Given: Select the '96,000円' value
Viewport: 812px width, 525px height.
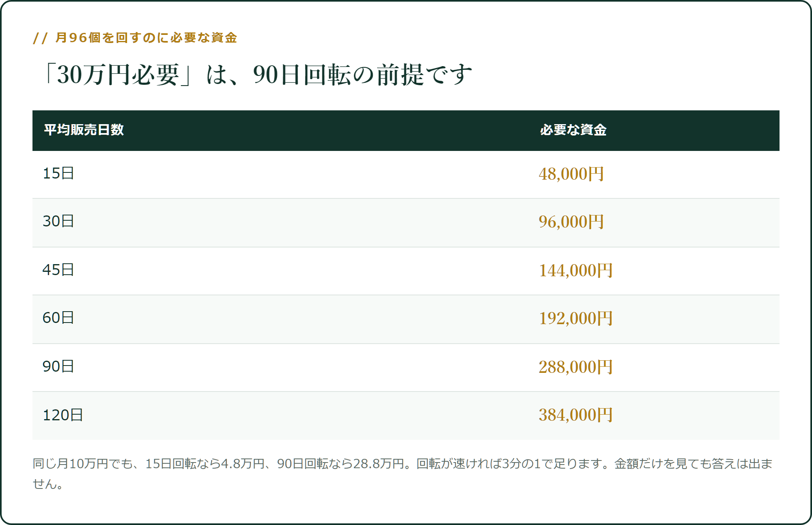Looking at the screenshot, I should point(571,222).
